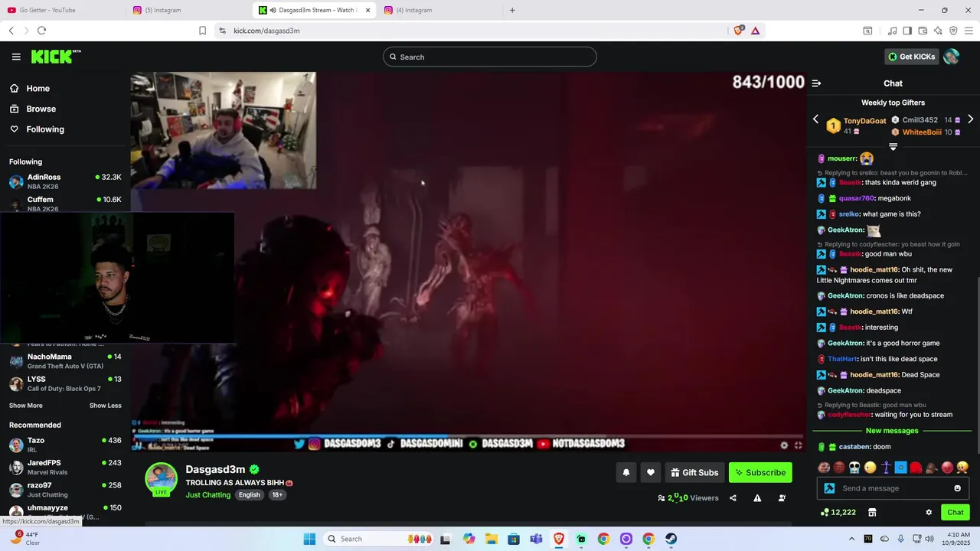Image resolution: width=980 pixels, height=551 pixels.
Task: Collapse the chat panel arrow icon
Action: (816, 83)
